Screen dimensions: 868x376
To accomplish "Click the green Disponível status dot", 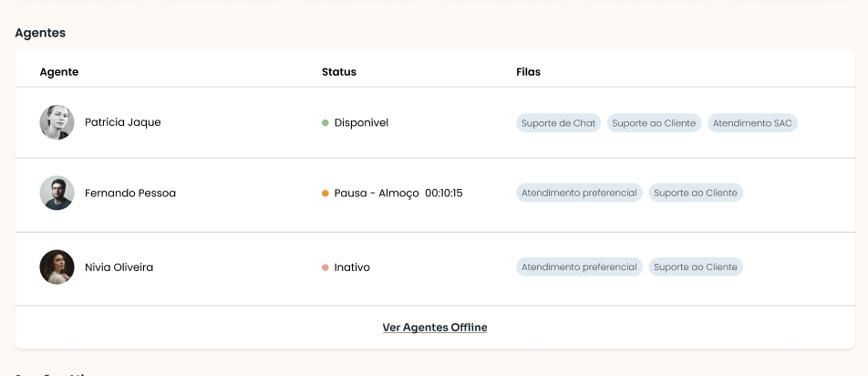I will click(x=325, y=122).
